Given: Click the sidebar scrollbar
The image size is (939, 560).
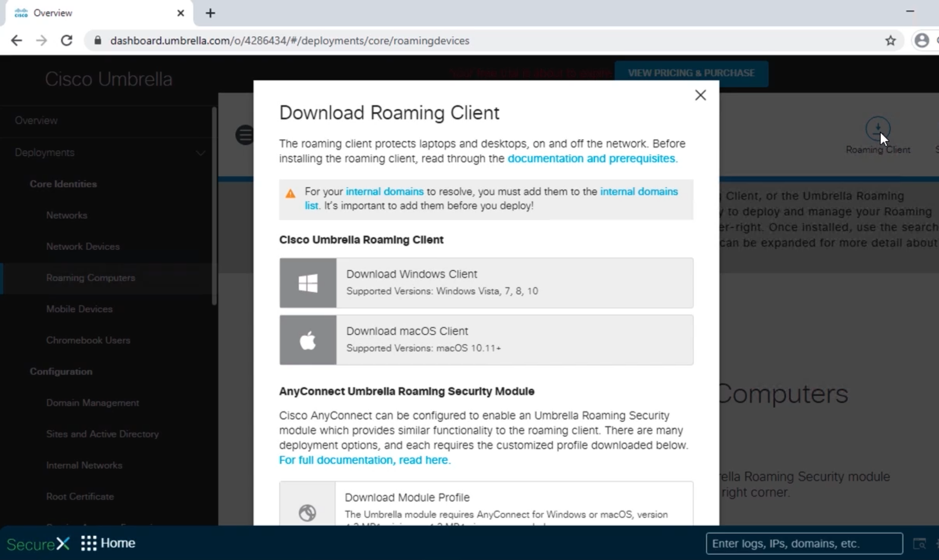Looking at the screenshot, I should pos(214,206).
